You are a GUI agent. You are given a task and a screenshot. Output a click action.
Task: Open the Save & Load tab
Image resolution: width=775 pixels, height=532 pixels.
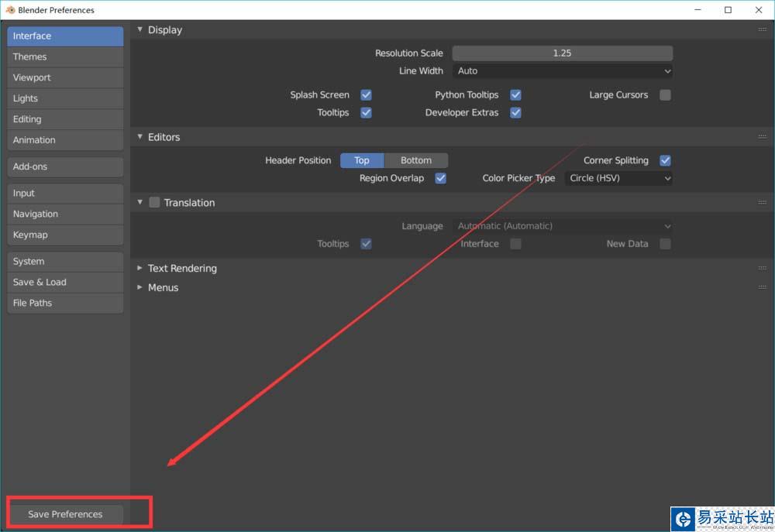click(x=65, y=282)
